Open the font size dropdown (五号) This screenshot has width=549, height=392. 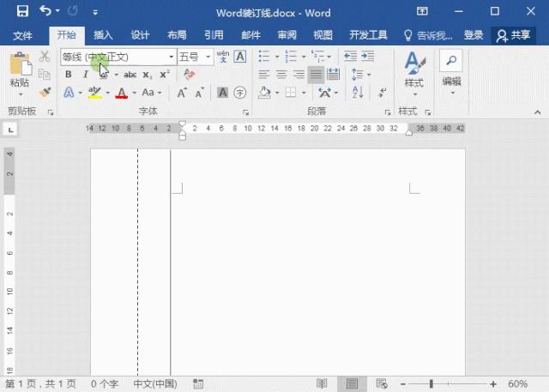click(x=208, y=57)
